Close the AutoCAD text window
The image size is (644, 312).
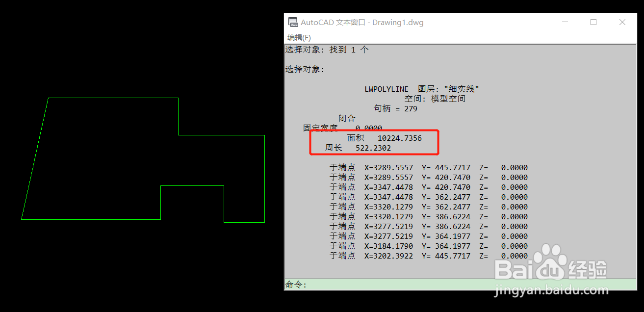coord(622,22)
